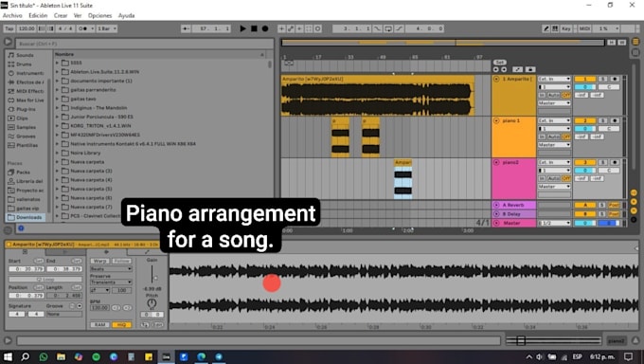
Task: Click the volume field on piano 1 track
Action: pyautogui.click(x=585, y=129)
